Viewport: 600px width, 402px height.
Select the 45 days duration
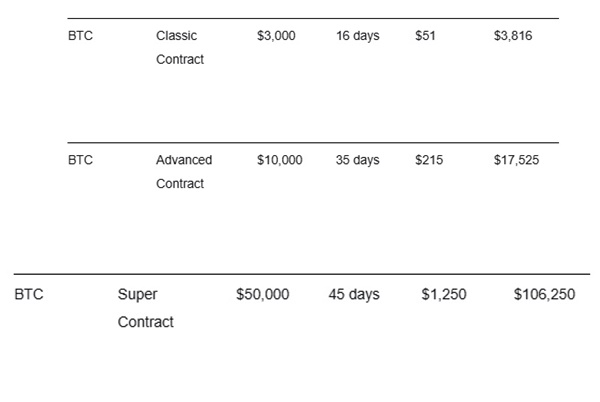354,295
